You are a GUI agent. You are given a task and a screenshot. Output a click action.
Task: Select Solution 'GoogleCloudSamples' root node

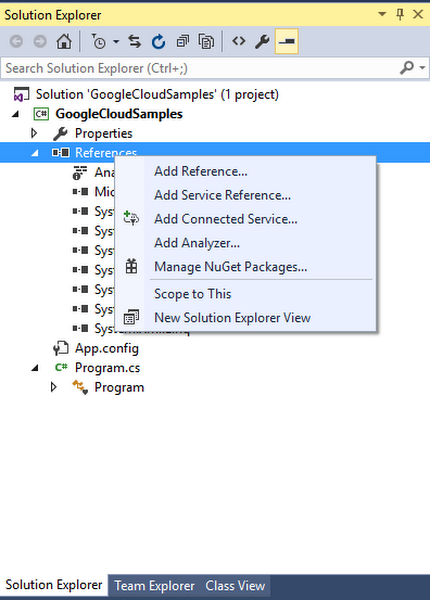click(157, 94)
